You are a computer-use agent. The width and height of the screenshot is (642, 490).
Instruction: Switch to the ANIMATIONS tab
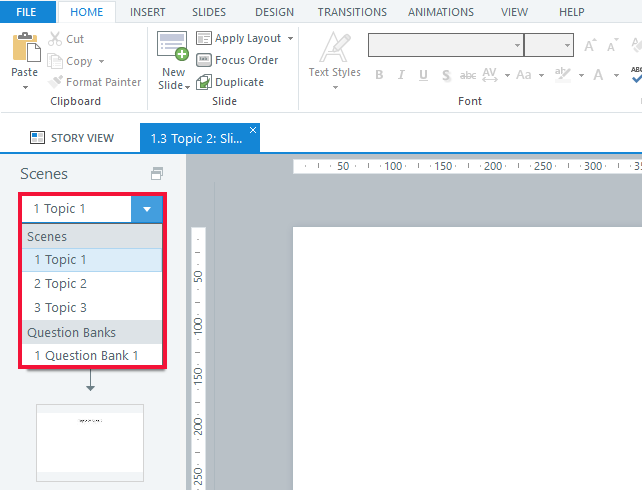pos(441,12)
